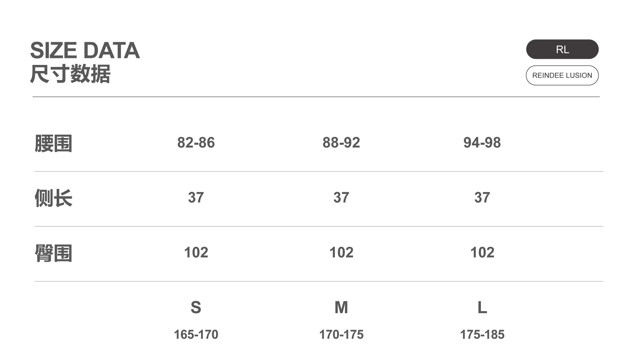Click the 82-86 waist value

pos(196,142)
